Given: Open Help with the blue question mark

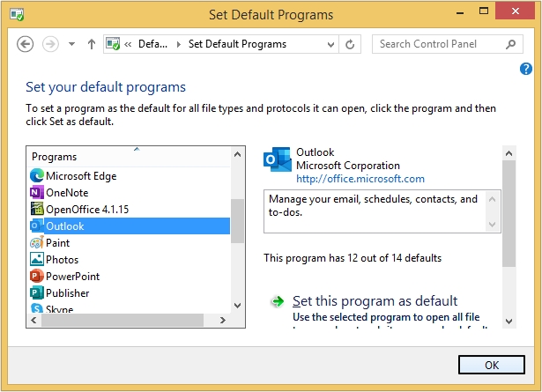Looking at the screenshot, I should pos(526,69).
